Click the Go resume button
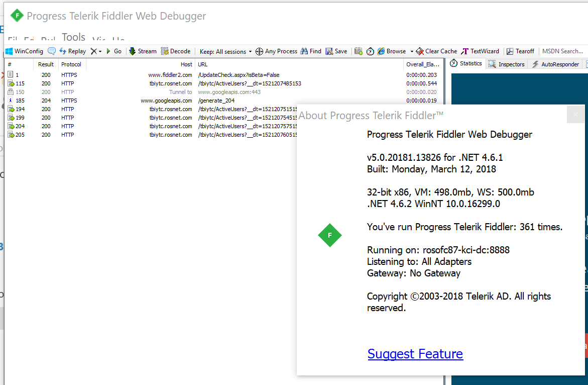The height and width of the screenshot is (385, 588). [114, 51]
